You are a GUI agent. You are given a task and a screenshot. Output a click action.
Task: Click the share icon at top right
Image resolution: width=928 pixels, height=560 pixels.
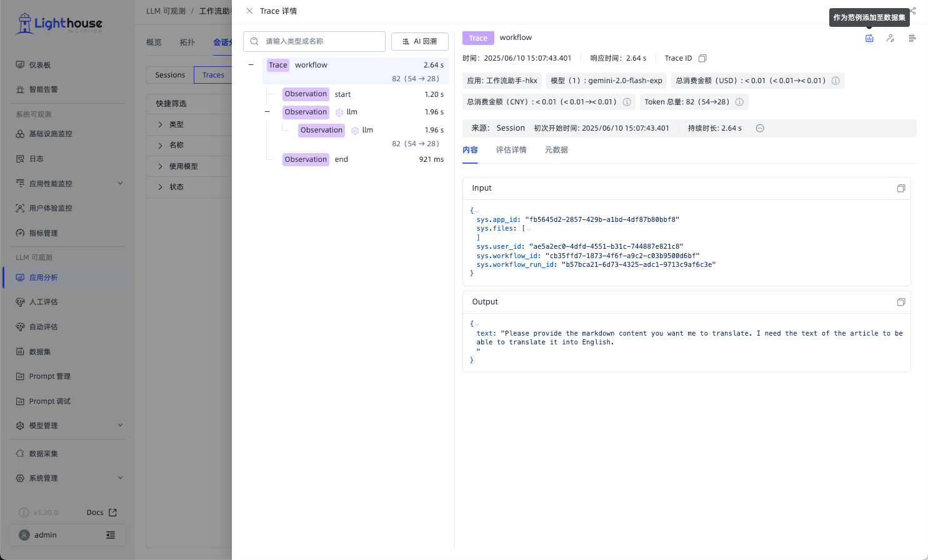[x=913, y=11]
